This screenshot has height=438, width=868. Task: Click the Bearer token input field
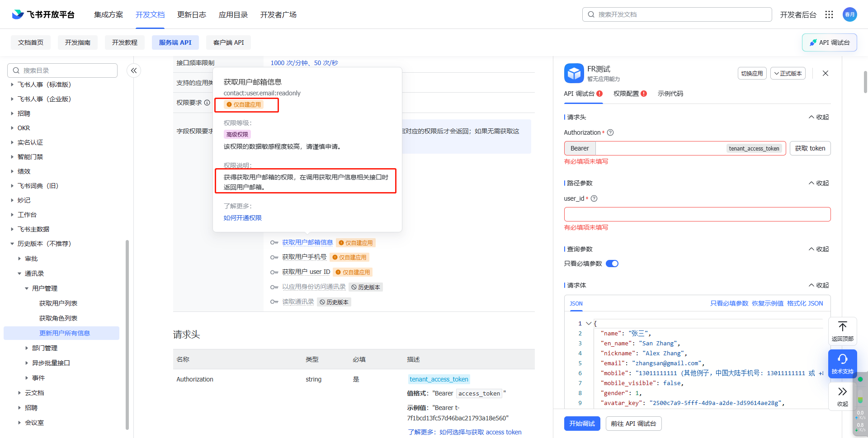[660, 148]
